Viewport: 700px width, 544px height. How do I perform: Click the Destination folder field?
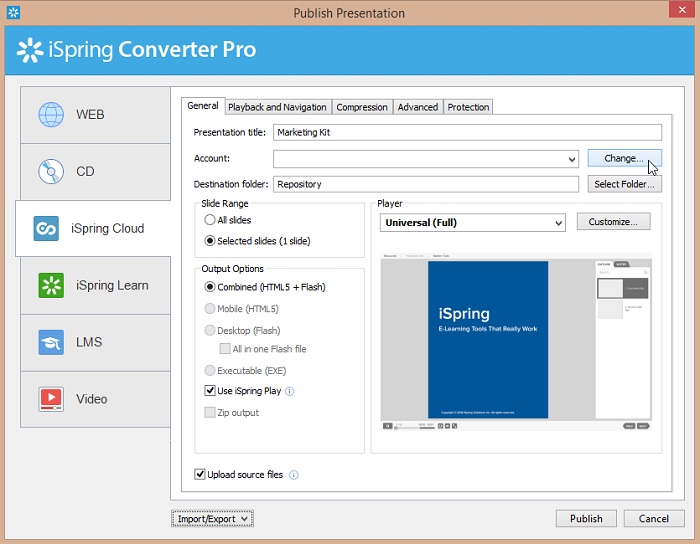426,184
